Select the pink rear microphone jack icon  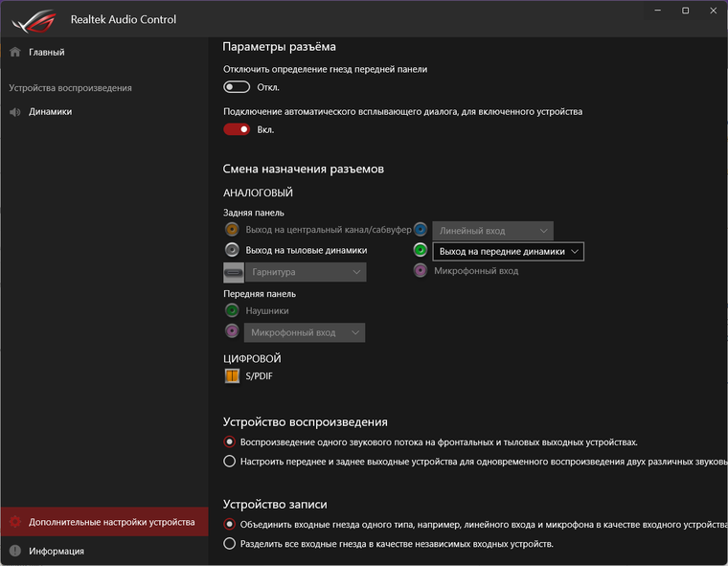click(421, 270)
